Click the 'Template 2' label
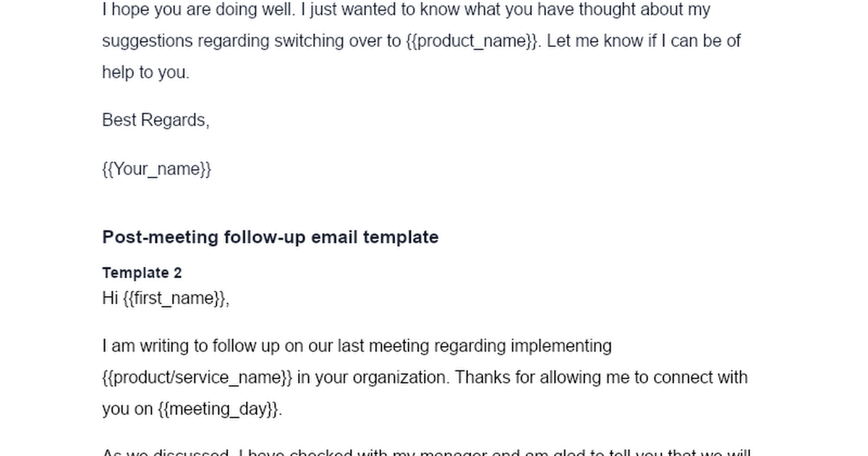This screenshot has width=868, height=456. point(142,273)
